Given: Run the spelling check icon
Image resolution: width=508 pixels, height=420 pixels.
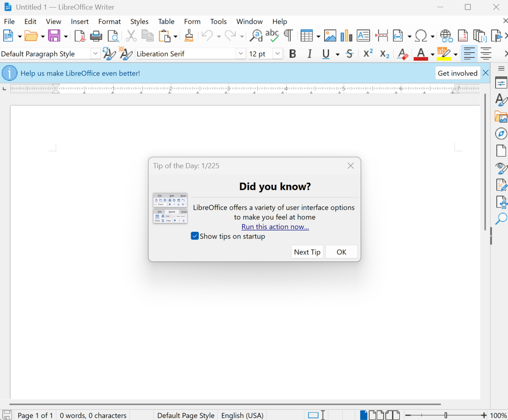Looking at the screenshot, I should pyautogui.click(x=272, y=36).
